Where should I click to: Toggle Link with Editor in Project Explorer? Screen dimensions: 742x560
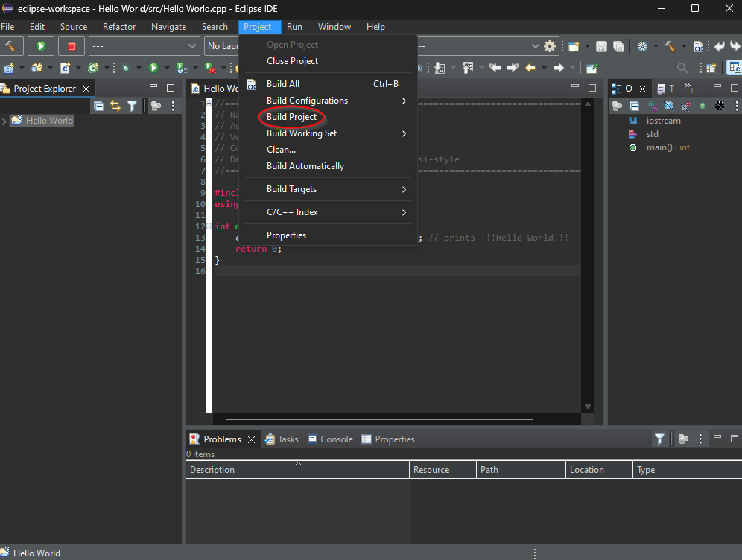click(115, 106)
